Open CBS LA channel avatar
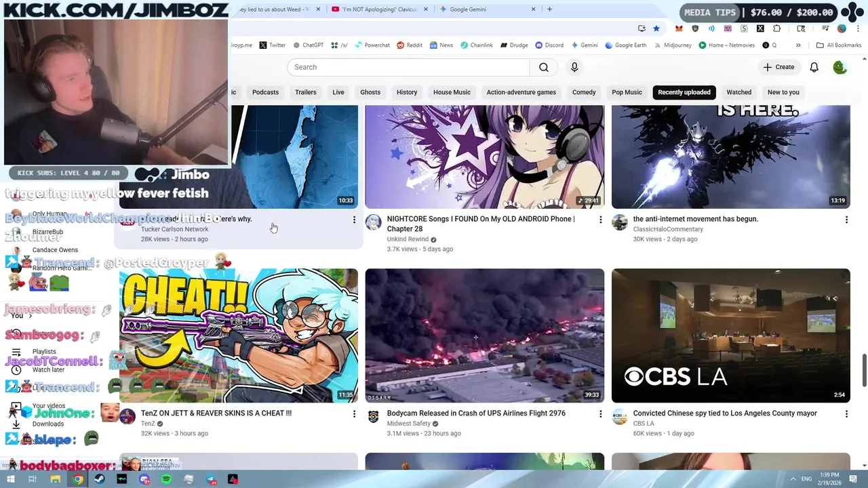The width and height of the screenshot is (868, 488). [619, 416]
